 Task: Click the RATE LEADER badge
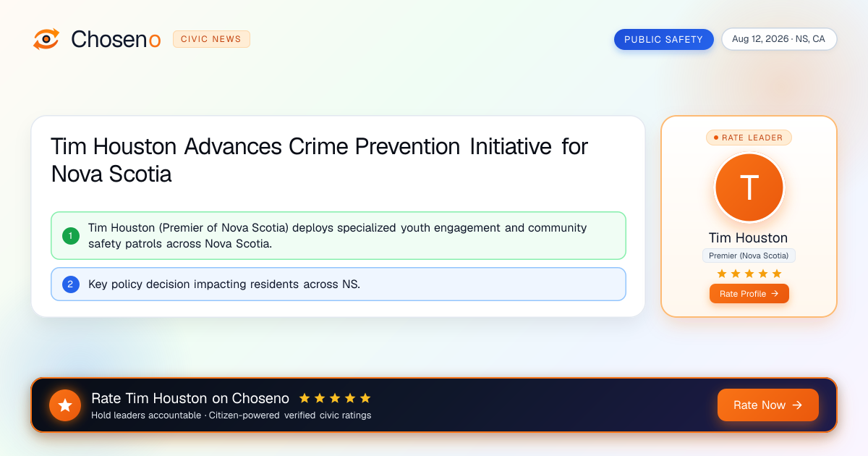coord(749,138)
